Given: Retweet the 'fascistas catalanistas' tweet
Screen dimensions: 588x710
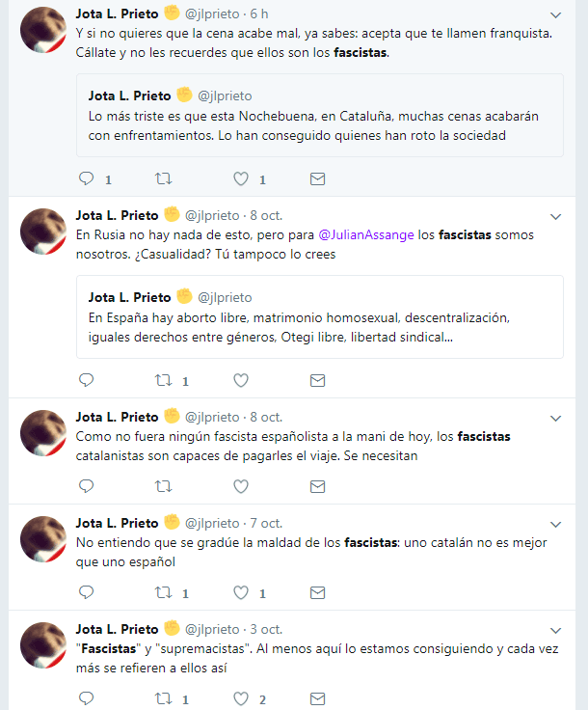Looking at the screenshot, I should (164, 486).
